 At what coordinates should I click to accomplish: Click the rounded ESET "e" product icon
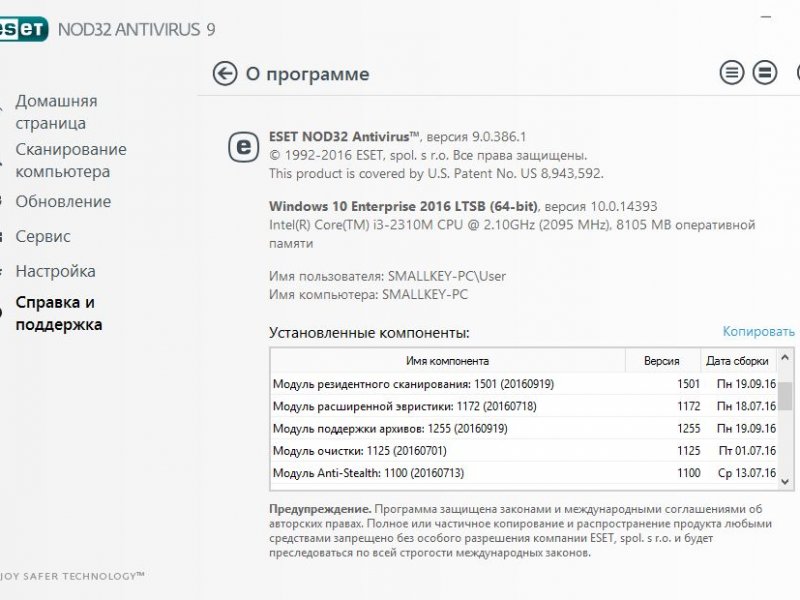coord(243,147)
